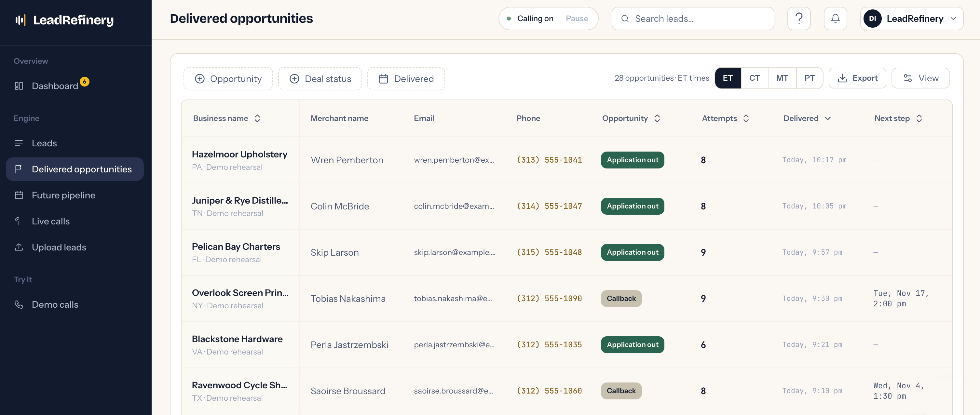The height and width of the screenshot is (415, 980).
Task: Click phone number (312) 555-1090
Action: [x=549, y=299]
